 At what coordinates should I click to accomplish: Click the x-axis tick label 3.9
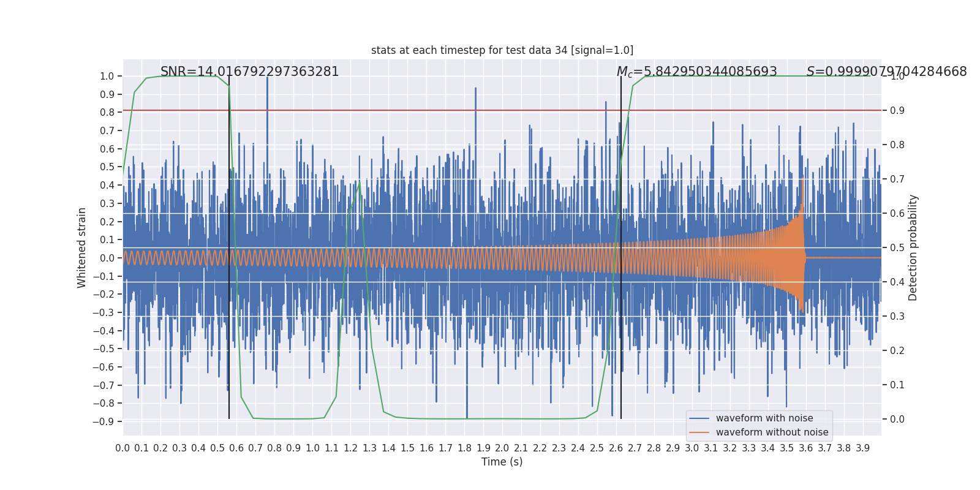click(x=862, y=448)
